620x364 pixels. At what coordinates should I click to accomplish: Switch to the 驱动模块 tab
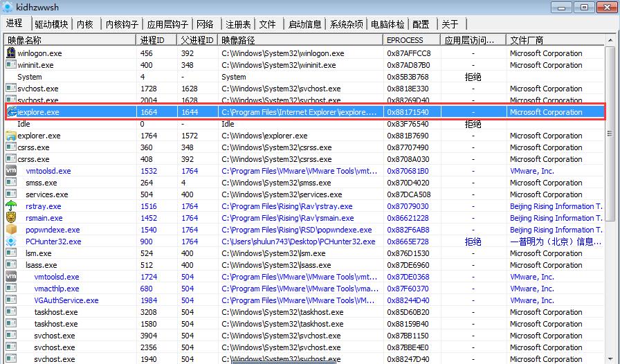pos(51,24)
